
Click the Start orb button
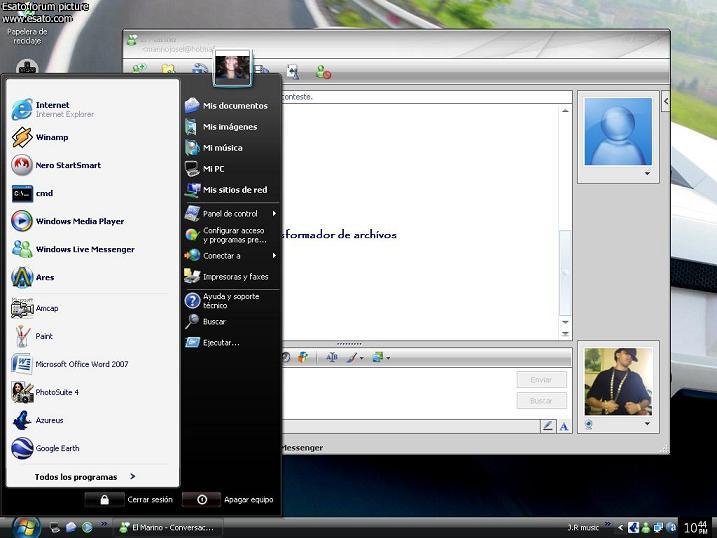[x=26, y=527]
